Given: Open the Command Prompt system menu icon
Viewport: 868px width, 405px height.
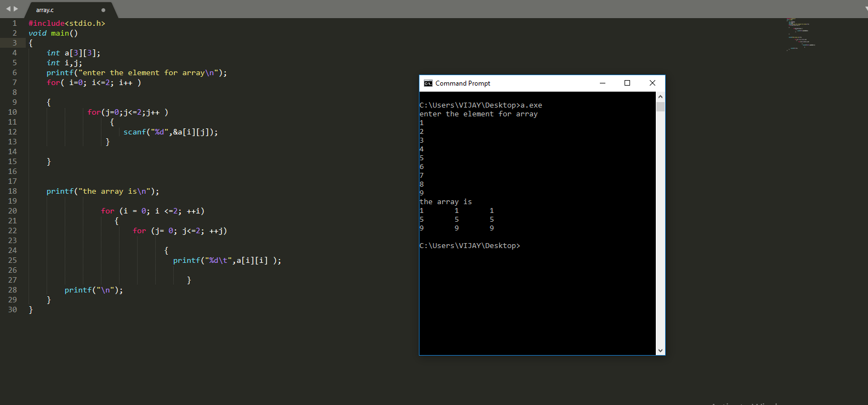Looking at the screenshot, I should (x=428, y=83).
